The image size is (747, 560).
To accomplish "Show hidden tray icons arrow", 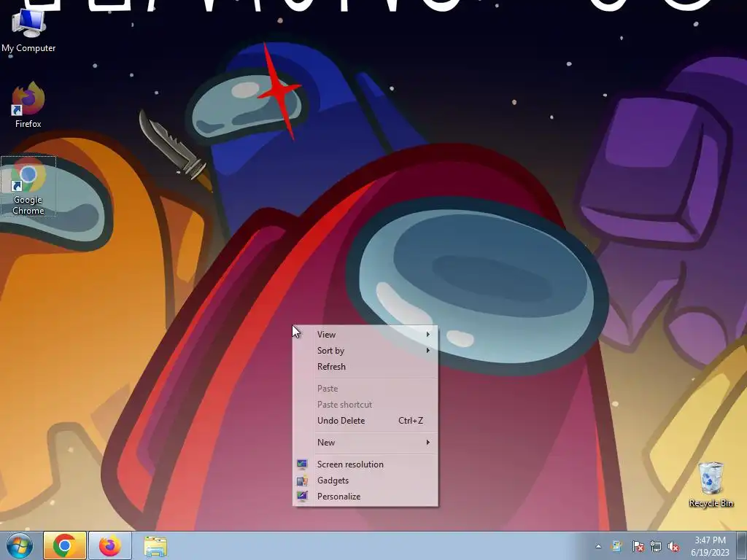I will pyautogui.click(x=598, y=546).
